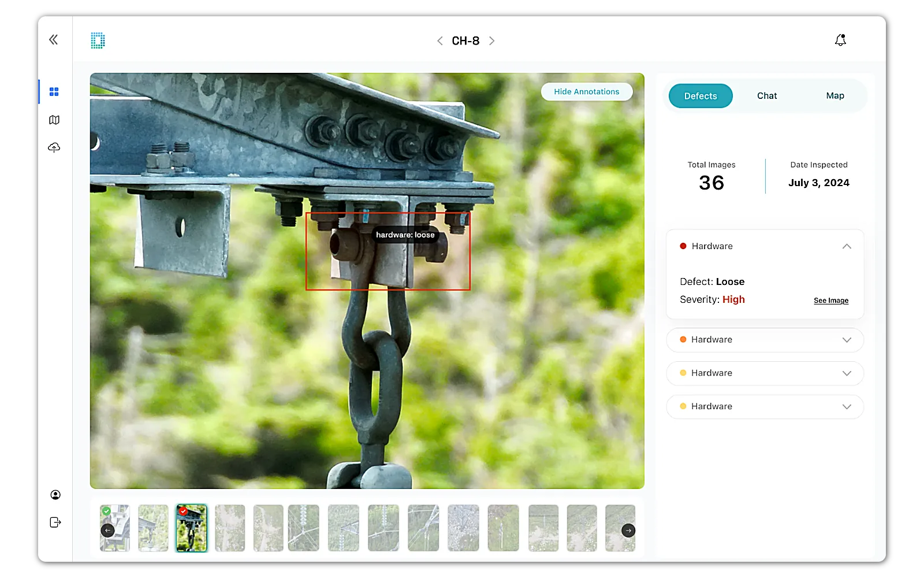Click the 'Defect: Loose' text
The height and width of the screenshot is (578, 924).
[712, 282]
